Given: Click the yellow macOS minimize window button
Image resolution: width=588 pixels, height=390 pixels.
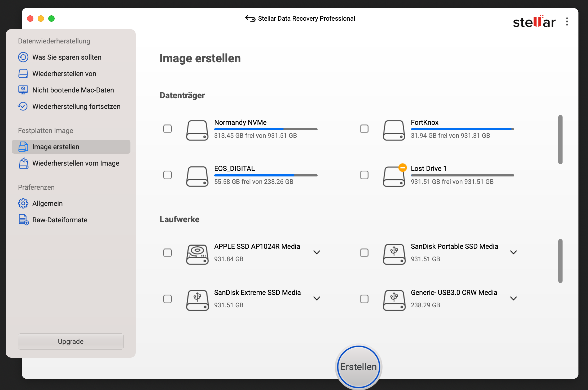Looking at the screenshot, I should point(41,19).
